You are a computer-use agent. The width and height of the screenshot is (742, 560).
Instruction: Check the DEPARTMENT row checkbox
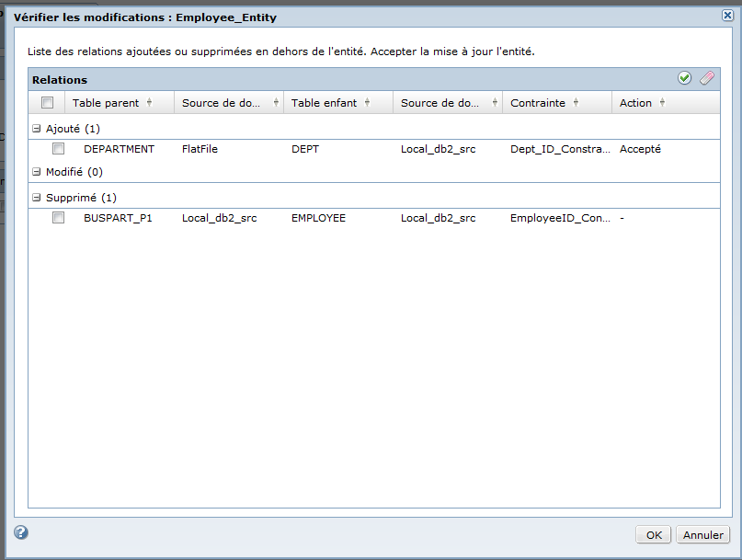point(58,148)
